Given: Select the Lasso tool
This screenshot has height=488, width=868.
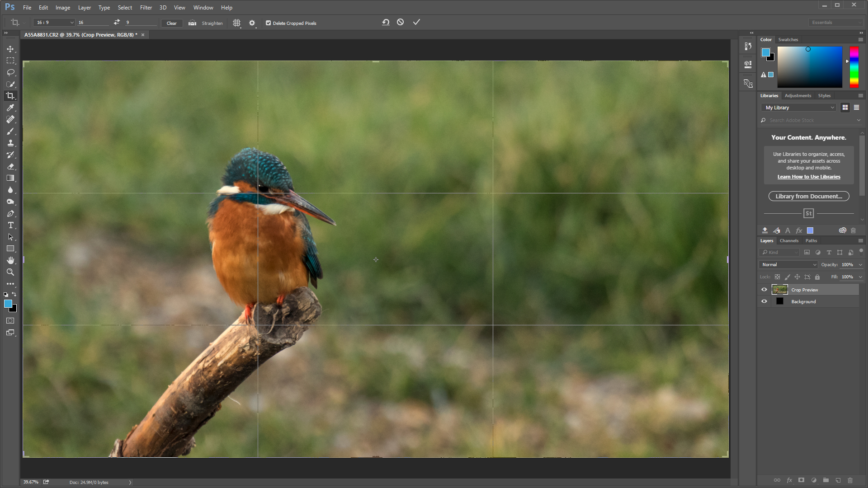Looking at the screenshot, I should 10,72.
